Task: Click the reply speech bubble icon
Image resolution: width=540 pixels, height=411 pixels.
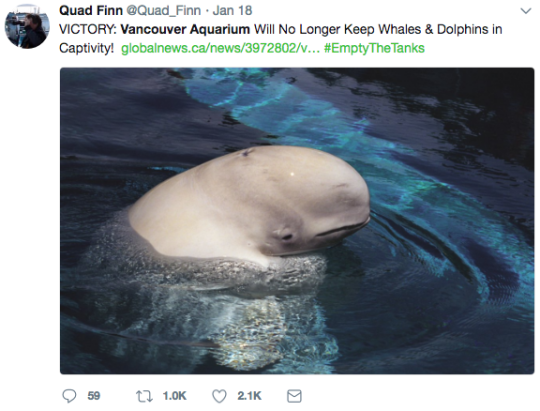Action: tap(69, 396)
